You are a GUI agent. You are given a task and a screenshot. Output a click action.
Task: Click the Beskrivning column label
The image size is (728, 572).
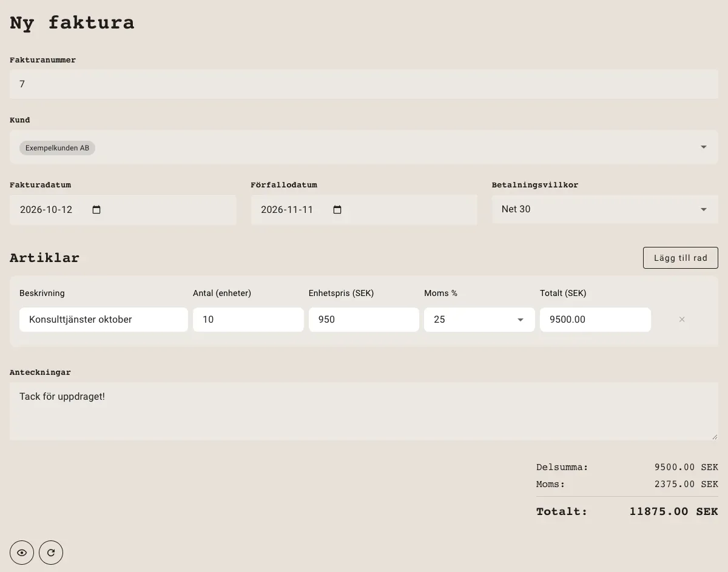pyautogui.click(x=42, y=293)
